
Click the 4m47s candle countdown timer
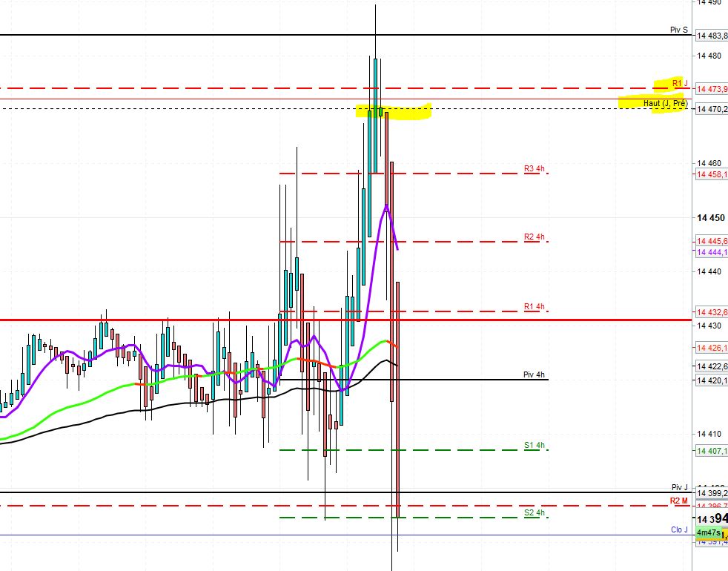pos(709,532)
